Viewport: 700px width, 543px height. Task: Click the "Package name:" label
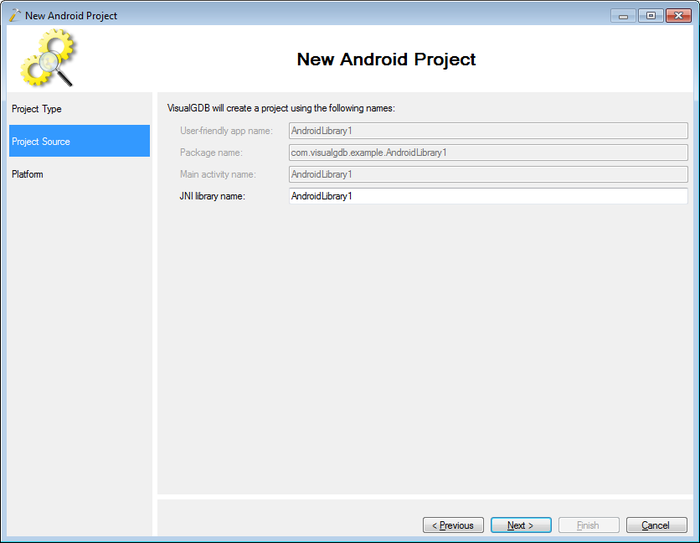pyautogui.click(x=211, y=152)
